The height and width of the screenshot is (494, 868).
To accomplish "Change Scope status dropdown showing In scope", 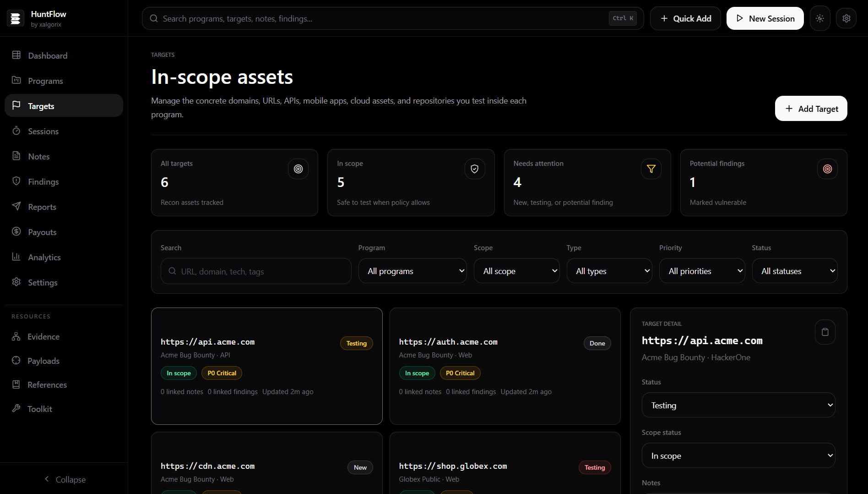I will (x=738, y=456).
